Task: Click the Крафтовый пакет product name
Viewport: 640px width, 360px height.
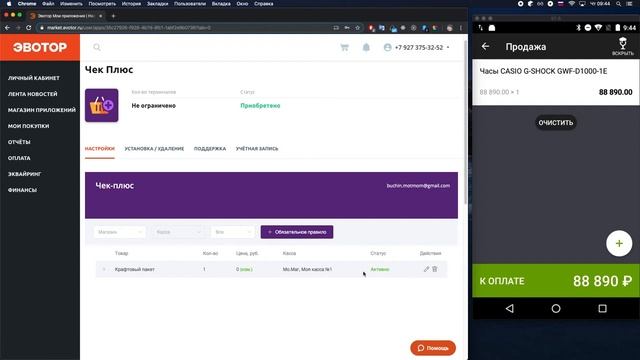Action: click(x=135, y=269)
